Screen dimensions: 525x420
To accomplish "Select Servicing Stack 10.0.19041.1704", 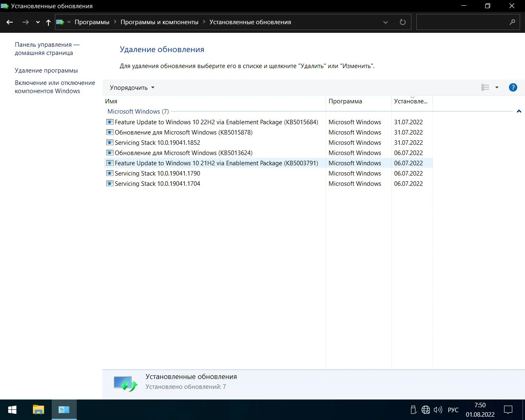I will pos(268,184).
